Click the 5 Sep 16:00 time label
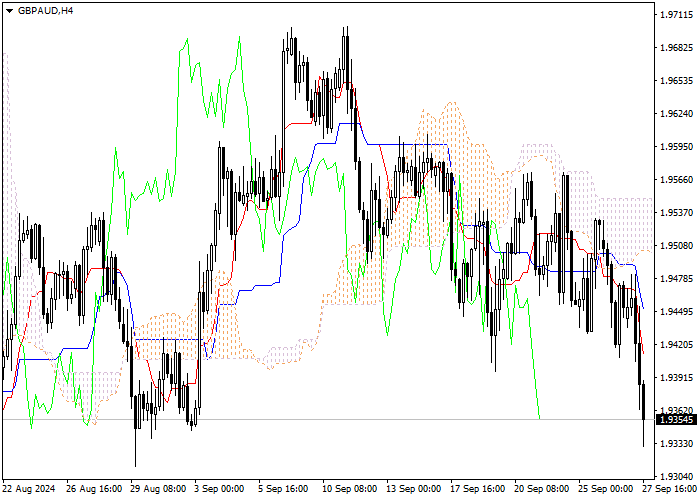 [283, 489]
